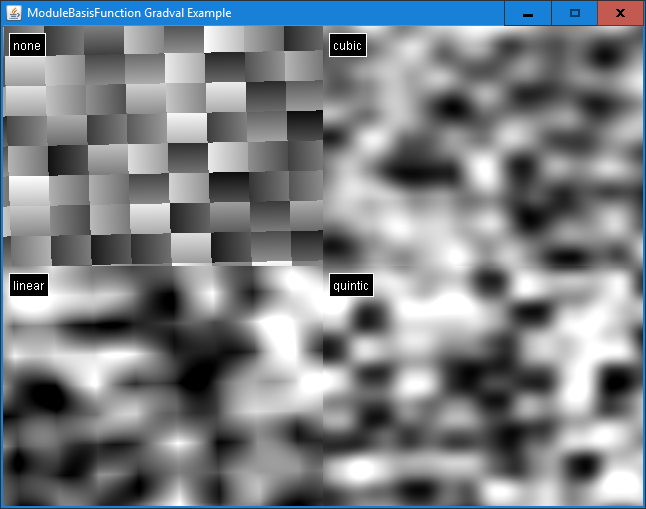Click the point where all four noise panels meet

(323, 266)
